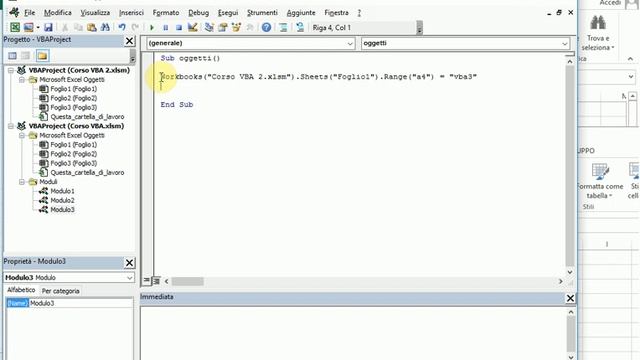Close the Immediata window
Viewport: 640px width, 360px height.
570,298
